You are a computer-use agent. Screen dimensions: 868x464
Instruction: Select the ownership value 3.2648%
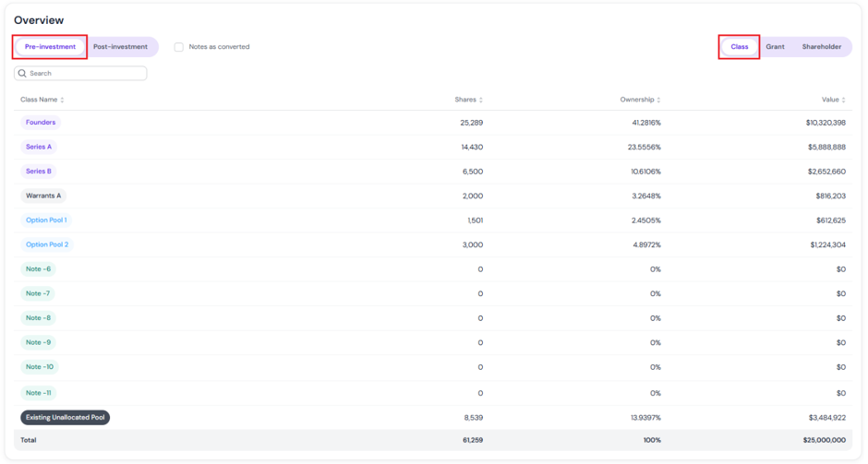tap(646, 196)
